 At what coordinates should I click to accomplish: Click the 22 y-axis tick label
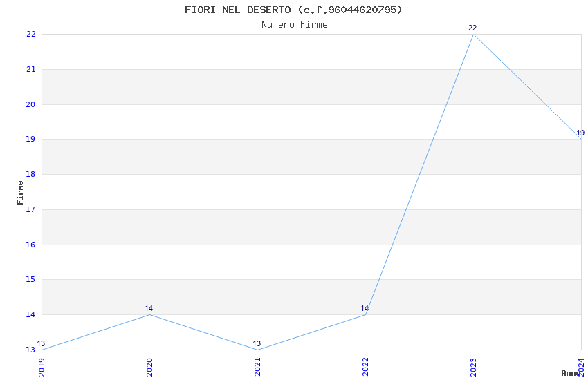[x=30, y=34]
